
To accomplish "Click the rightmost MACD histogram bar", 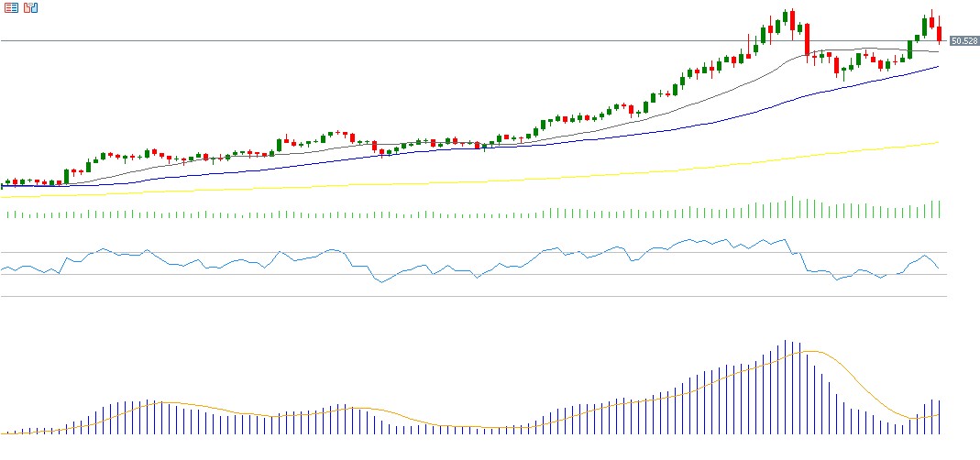I will 940,417.
